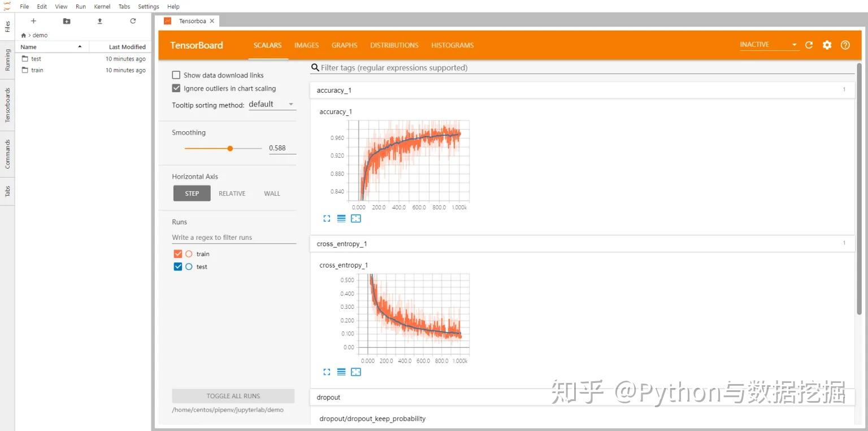Click the TOGGLE ALL RUNS button
The image size is (868, 431).
(x=233, y=396)
